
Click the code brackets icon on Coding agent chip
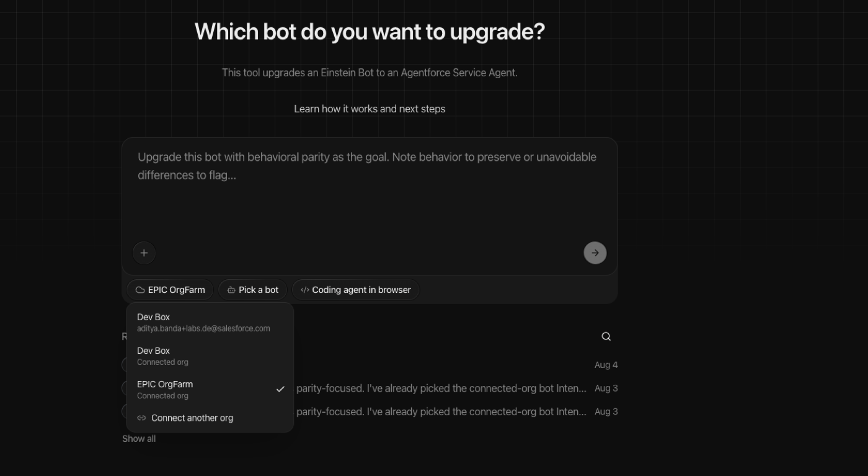pos(305,290)
